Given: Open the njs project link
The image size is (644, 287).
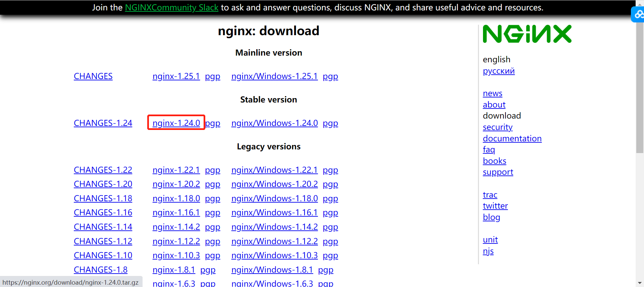Looking at the screenshot, I should click(x=488, y=251).
